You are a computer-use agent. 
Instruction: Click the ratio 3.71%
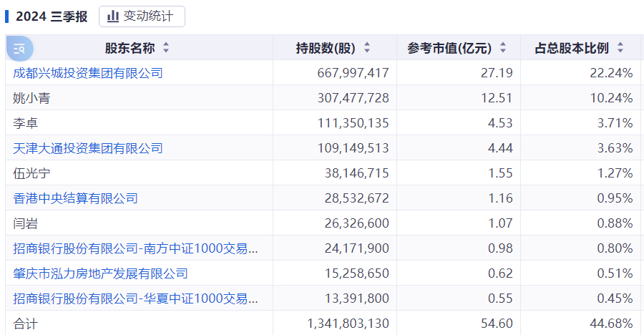tap(615, 123)
